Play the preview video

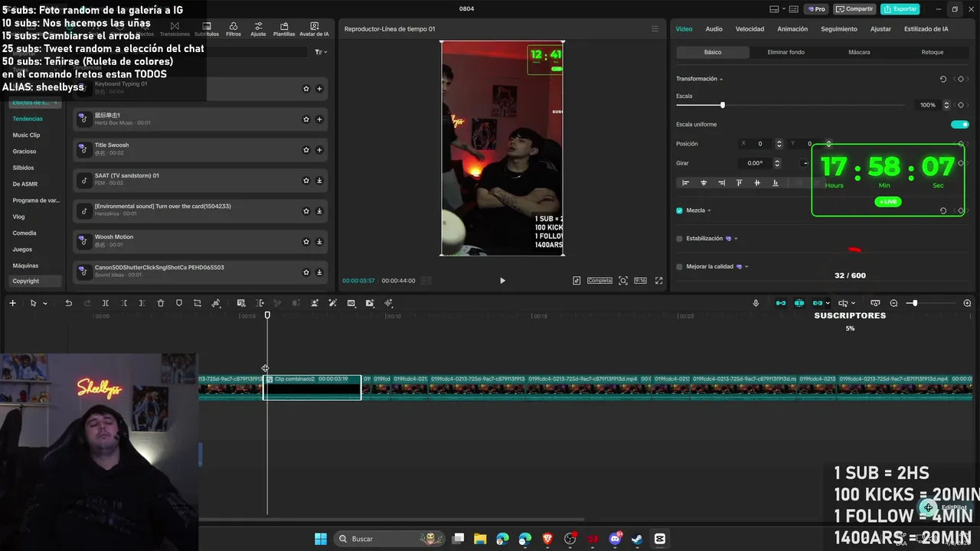(502, 281)
